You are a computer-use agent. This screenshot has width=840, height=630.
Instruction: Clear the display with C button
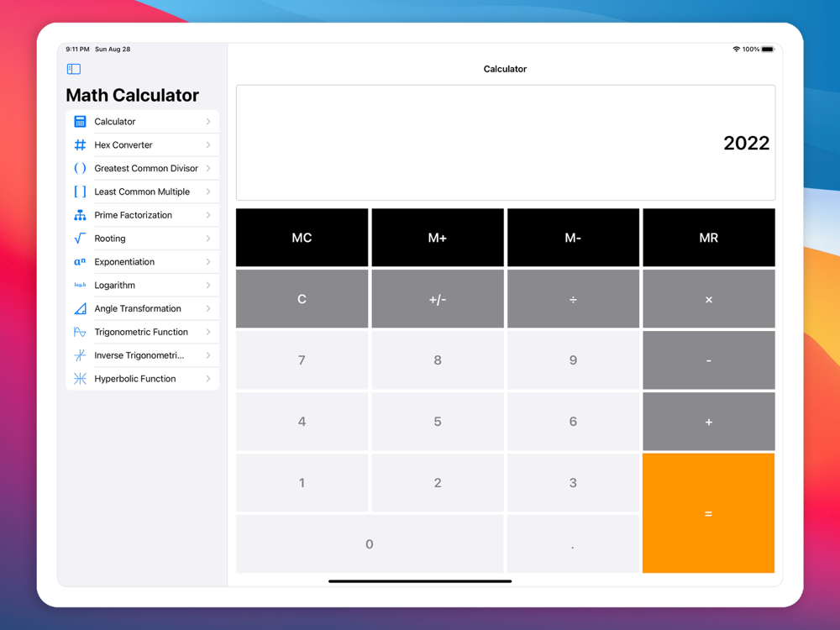pos(302,299)
